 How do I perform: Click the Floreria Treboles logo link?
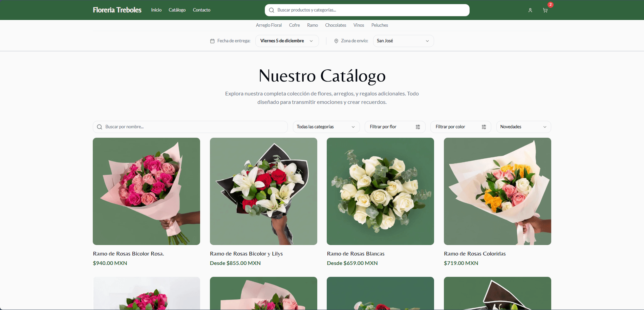pos(117,10)
